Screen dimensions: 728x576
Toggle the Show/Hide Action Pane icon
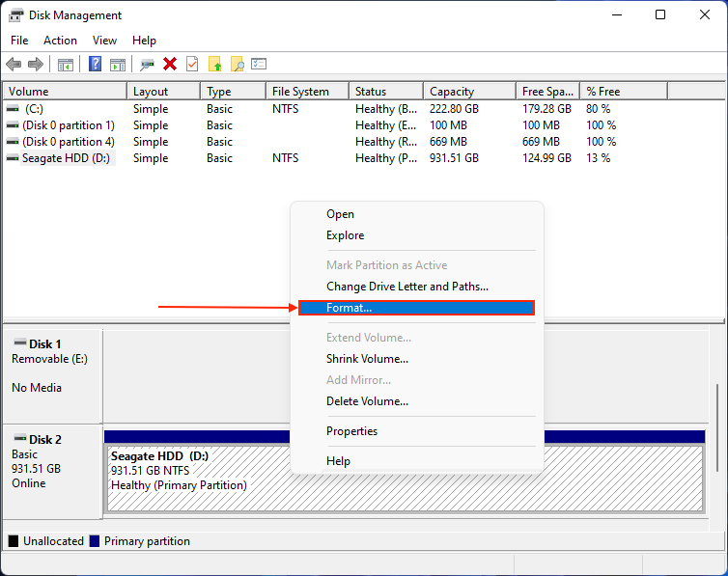pyautogui.click(x=118, y=65)
